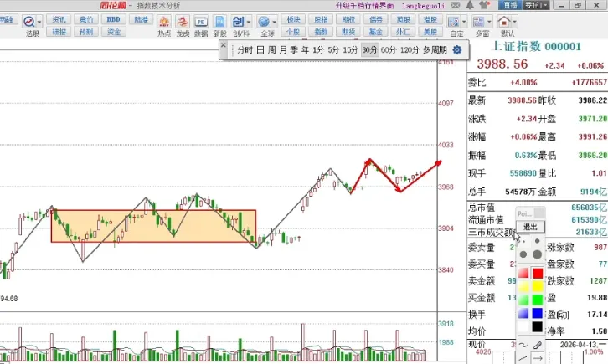
Task: Expand the 选股 dropdown arrow
Action: tap(39, 22)
